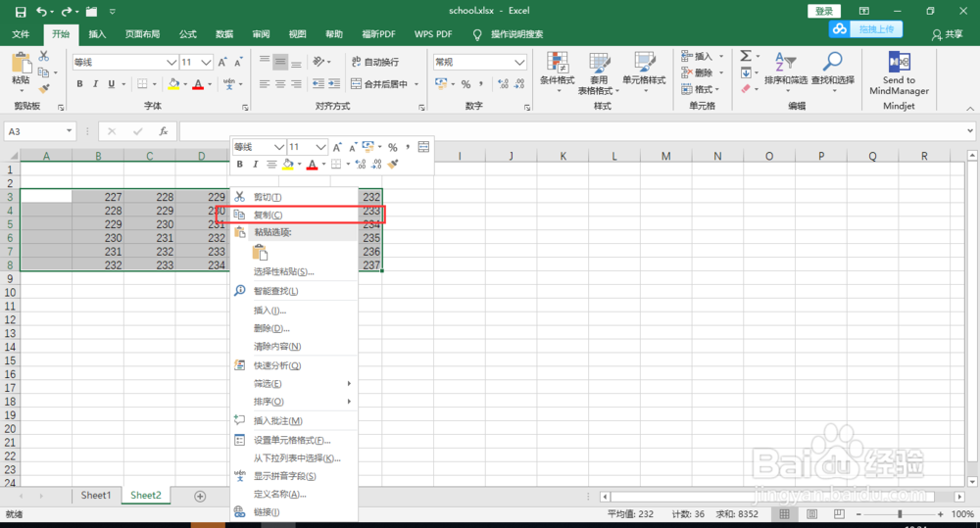Click the AutoSum sigma icon
This screenshot has height=528, width=980.
746,56
